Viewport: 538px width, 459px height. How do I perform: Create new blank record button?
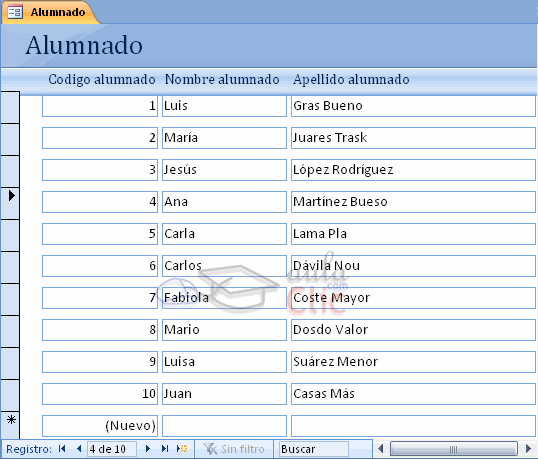182,449
